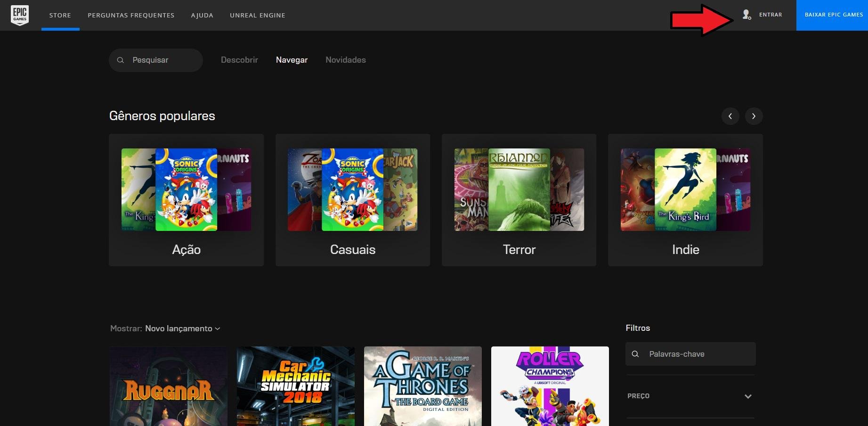
Task: Go to UNREAL ENGINE
Action: coord(258,15)
